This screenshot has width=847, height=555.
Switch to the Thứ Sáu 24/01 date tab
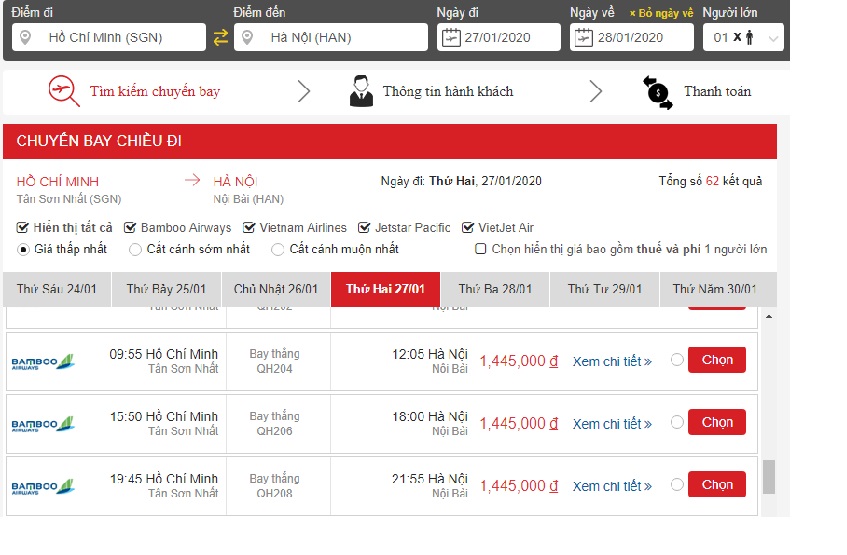(x=57, y=289)
